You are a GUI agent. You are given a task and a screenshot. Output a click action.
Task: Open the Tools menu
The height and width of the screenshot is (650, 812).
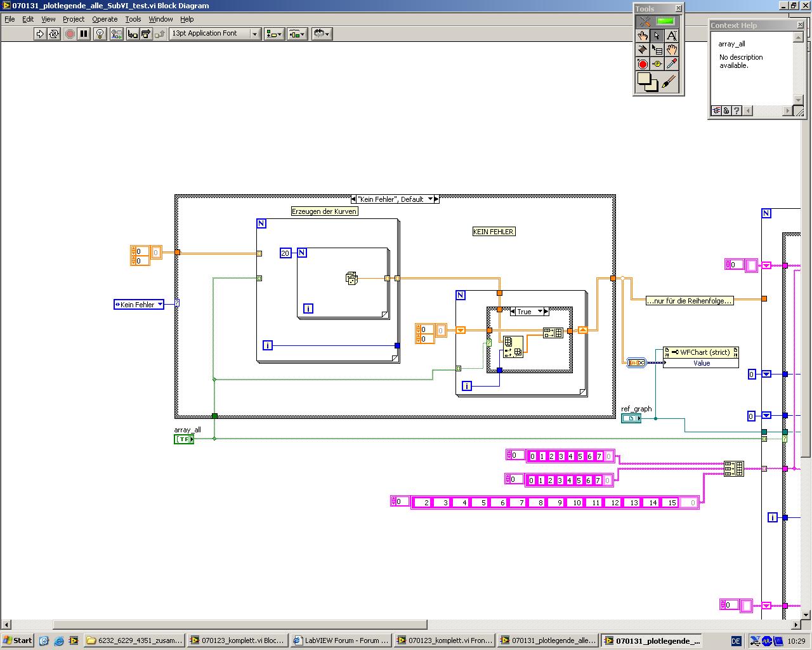click(x=133, y=19)
